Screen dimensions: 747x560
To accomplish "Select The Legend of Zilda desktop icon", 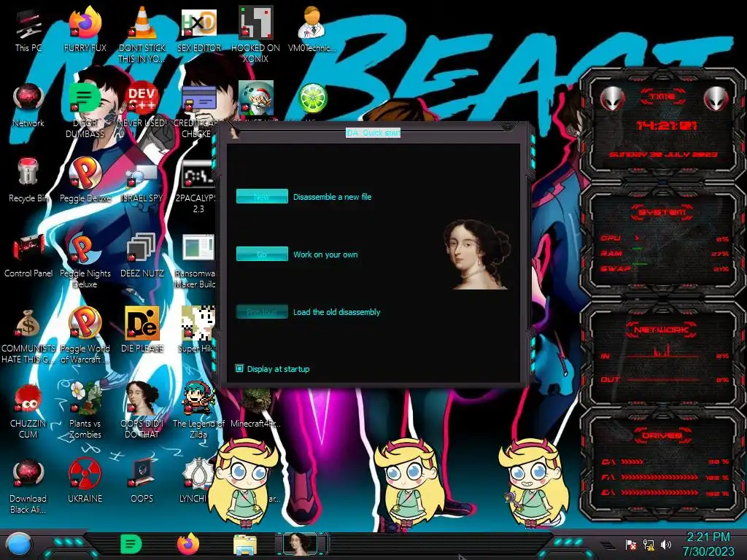I will click(x=198, y=410).
